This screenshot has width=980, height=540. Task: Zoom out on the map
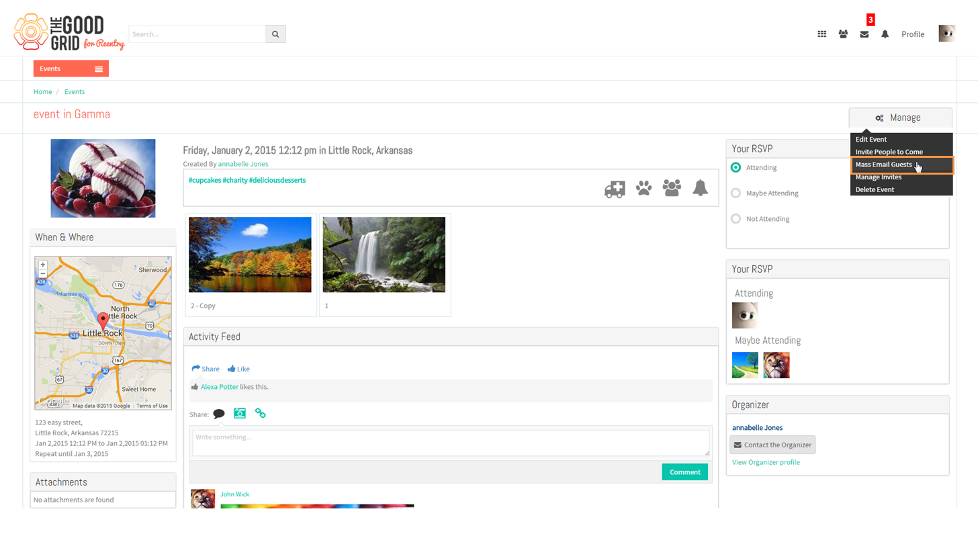[43, 274]
